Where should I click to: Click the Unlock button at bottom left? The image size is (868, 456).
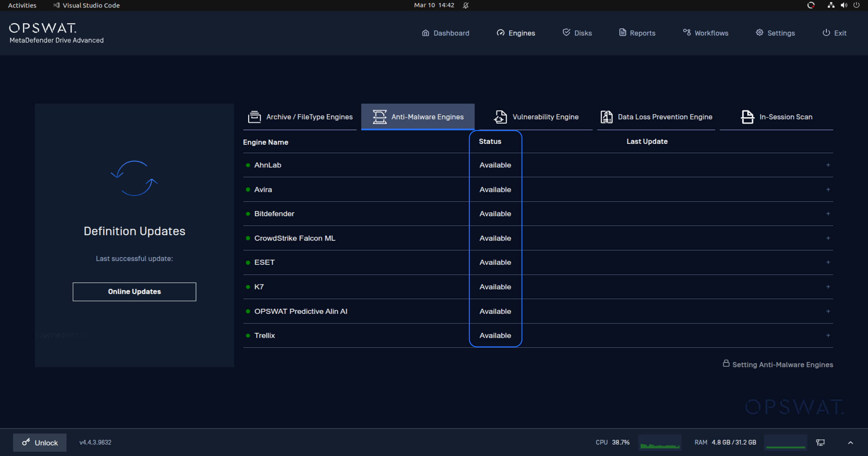coord(40,442)
